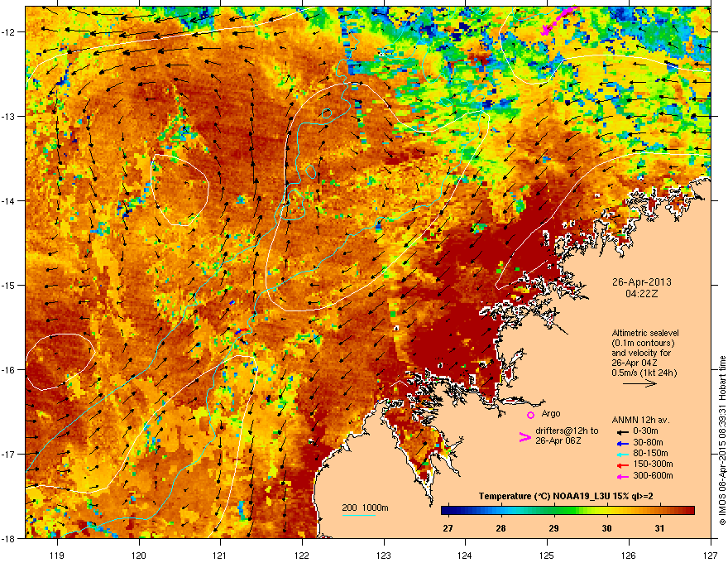Click the '121' longitude label on the bottom axis
Image resolution: width=728 pixels, height=563 pixels.
(220, 555)
